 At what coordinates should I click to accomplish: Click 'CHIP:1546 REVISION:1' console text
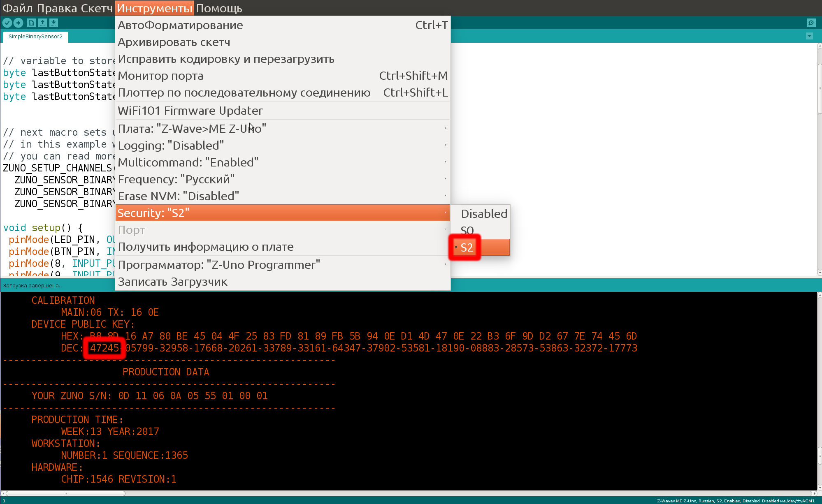click(119, 479)
